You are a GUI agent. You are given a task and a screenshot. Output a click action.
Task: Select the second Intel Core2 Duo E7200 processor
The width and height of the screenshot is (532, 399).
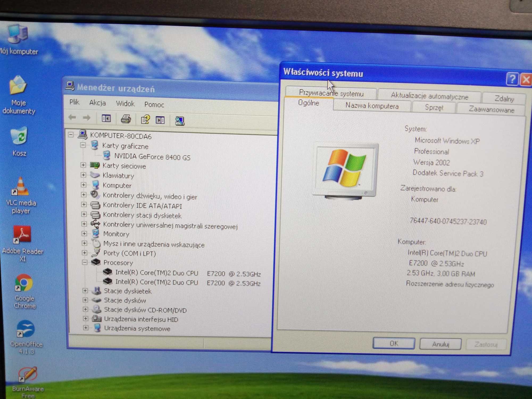188,282
